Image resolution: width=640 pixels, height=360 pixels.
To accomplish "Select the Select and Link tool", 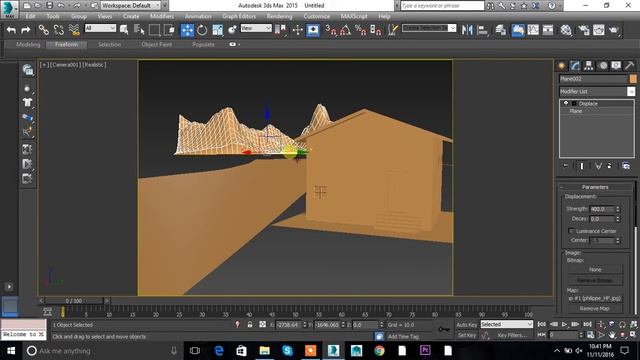I will point(43,30).
